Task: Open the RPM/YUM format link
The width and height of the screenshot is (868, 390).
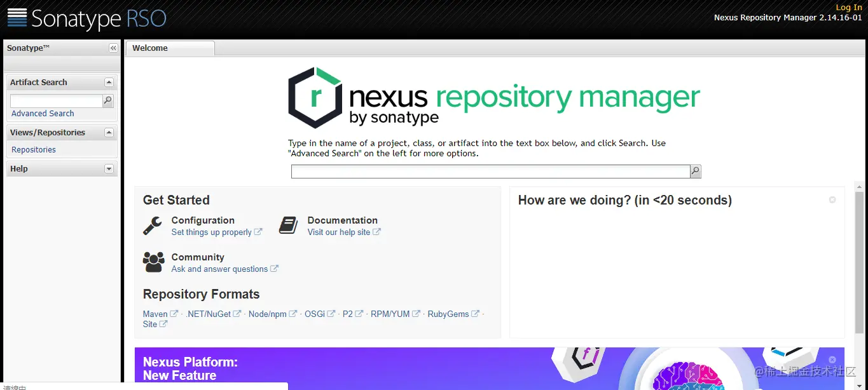Action: pos(390,314)
